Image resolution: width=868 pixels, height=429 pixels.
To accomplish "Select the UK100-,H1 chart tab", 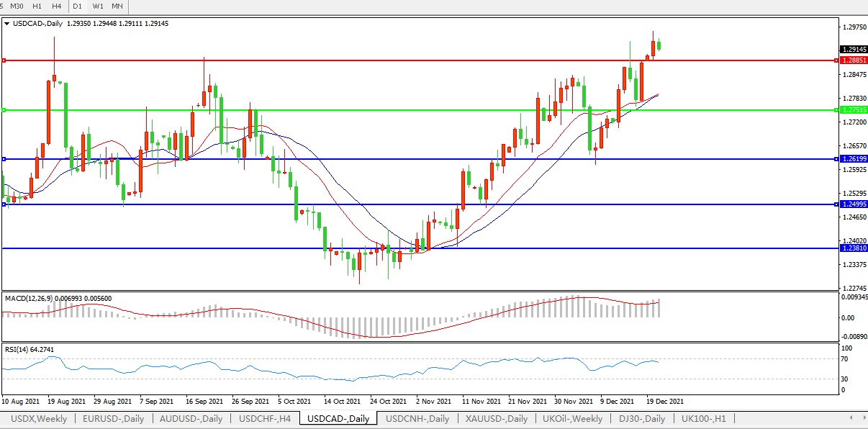I will (x=704, y=418).
